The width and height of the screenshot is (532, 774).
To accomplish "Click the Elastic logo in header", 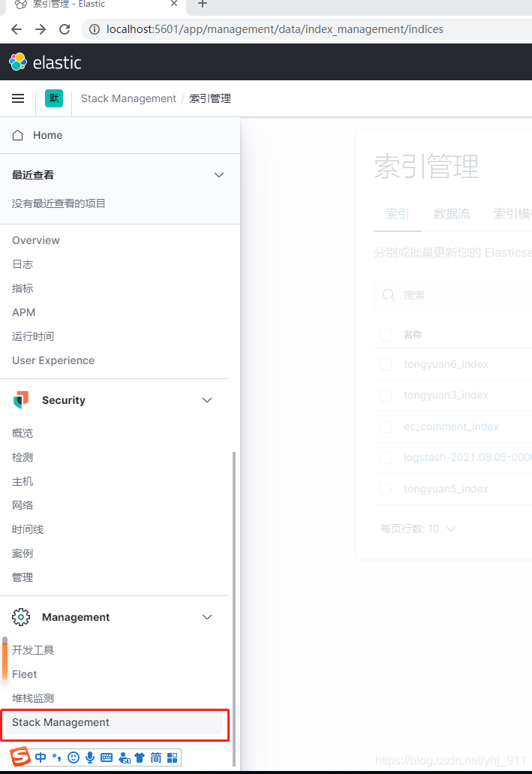I will (x=45, y=62).
